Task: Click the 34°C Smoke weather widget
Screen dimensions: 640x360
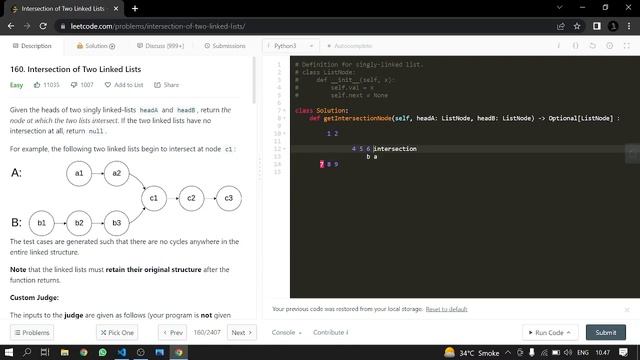Action: point(472,352)
